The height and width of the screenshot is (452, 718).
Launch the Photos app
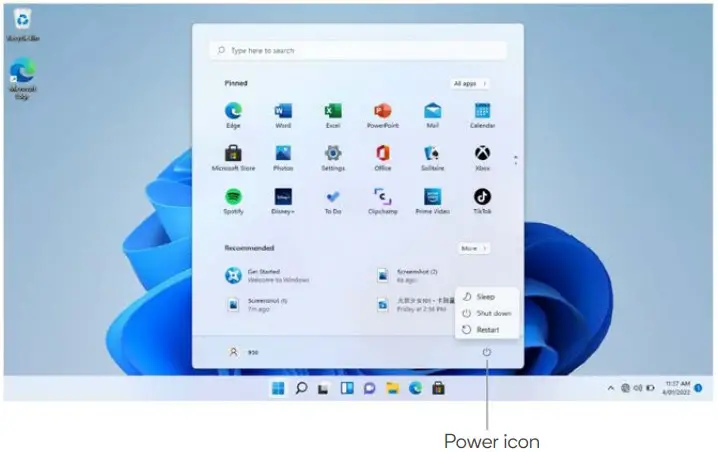[x=283, y=158]
